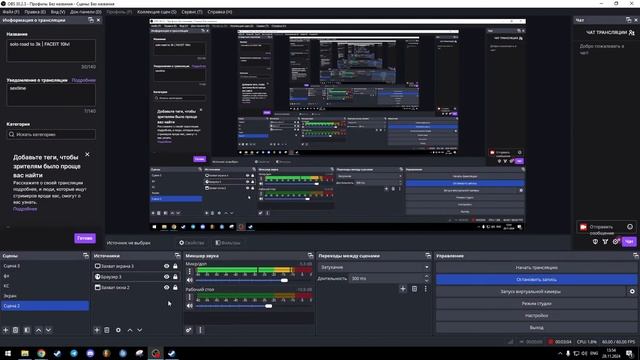The image size is (640, 360).
Task: Send chat message with purple Чат button
Action: pos(629,242)
